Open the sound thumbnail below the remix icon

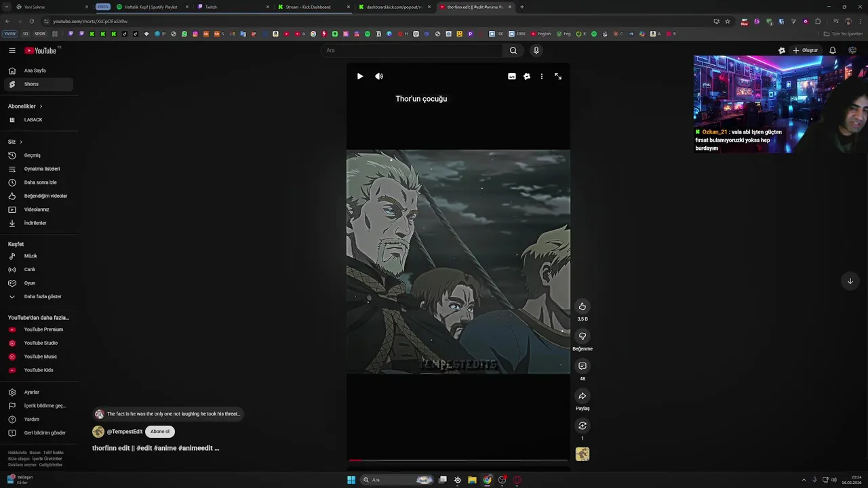(x=583, y=454)
